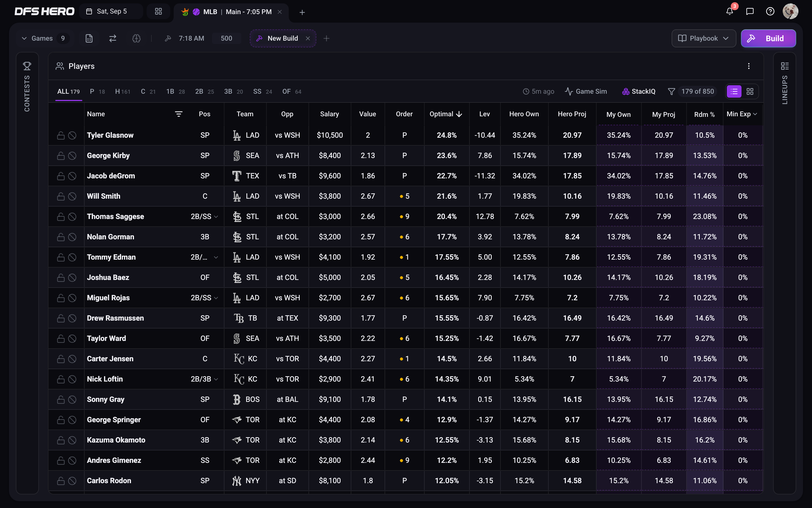Open the Sat, Sep 5 date picker

pos(111,11)
